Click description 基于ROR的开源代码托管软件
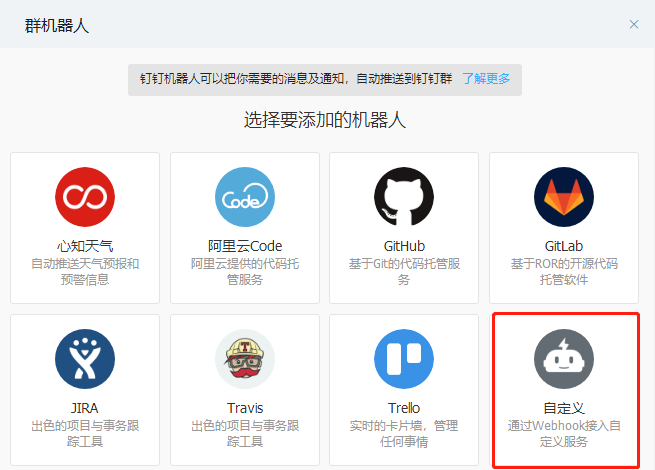 tap(564, 272)
